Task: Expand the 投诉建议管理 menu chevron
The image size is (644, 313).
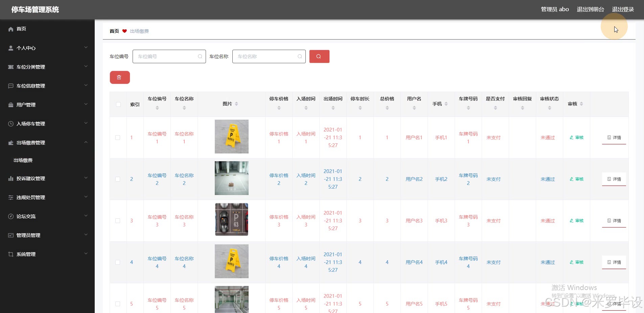Action: 86,178
